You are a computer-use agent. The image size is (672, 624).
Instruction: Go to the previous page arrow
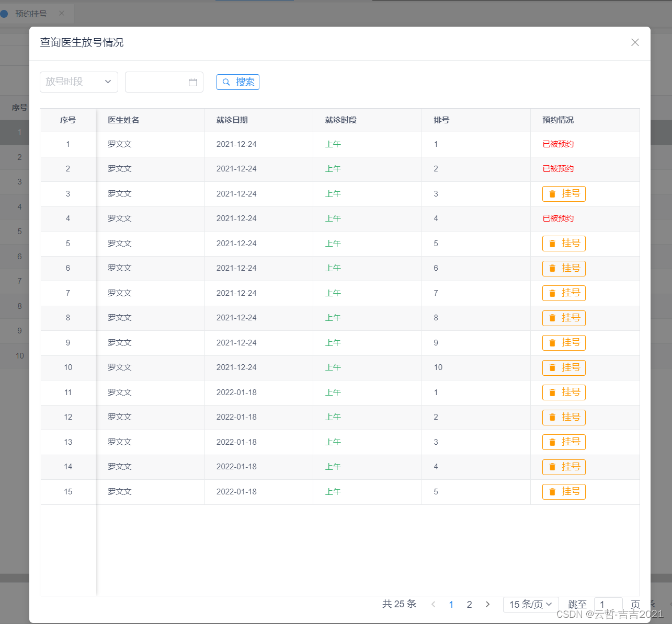click(433, 604)
